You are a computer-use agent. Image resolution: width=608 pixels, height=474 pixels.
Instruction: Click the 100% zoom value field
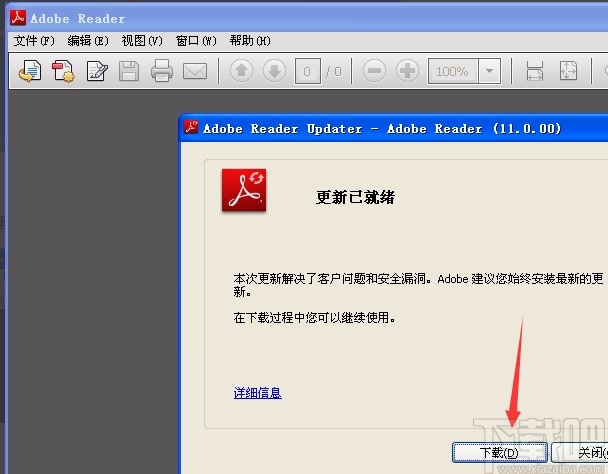(x=453, y=71)
